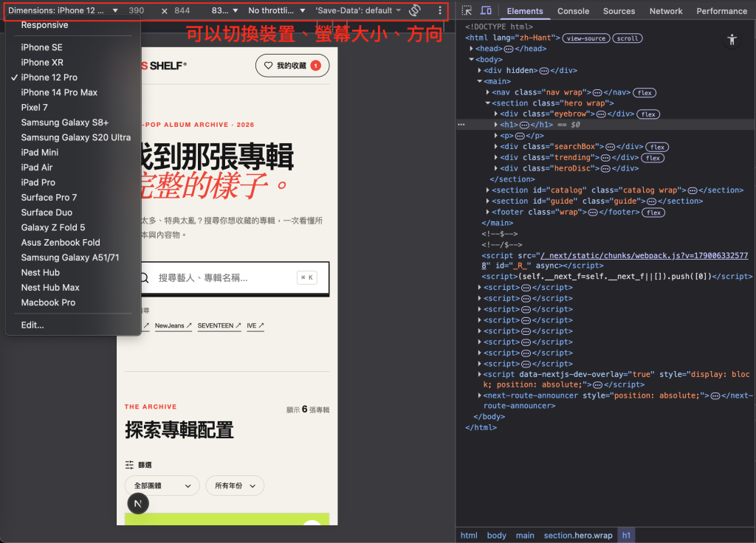The width and height of the screenshot is (756, 543).
Task: Expand the footer class wrap node
Action: [x=487, y=212]
